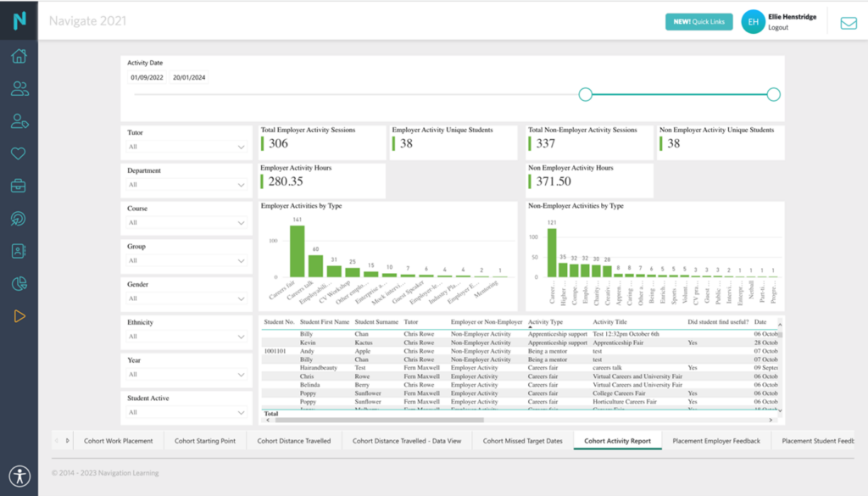Image resolution: width=868 pixels, height=496 pixels.
Task: Click the Logout link
Action: 778,28
